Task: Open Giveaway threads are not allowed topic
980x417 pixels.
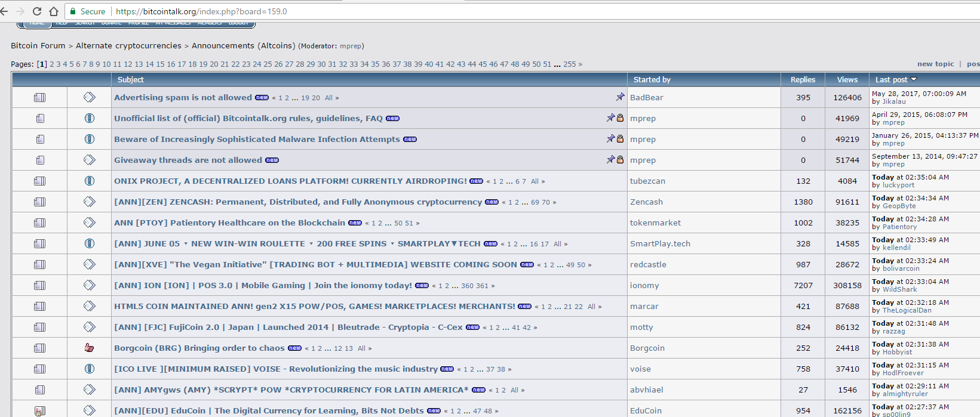Action: click(188, 160)
